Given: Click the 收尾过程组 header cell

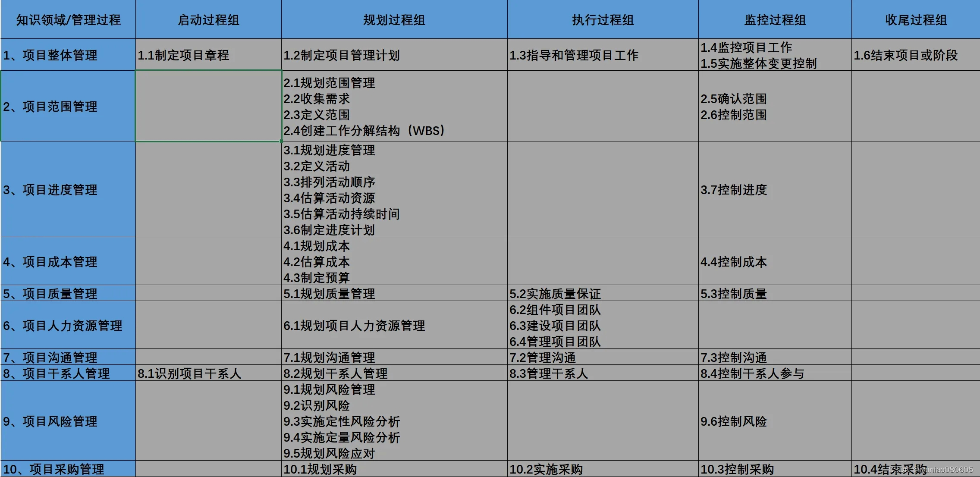Looking at the screenshot, I should click(915, 20).
